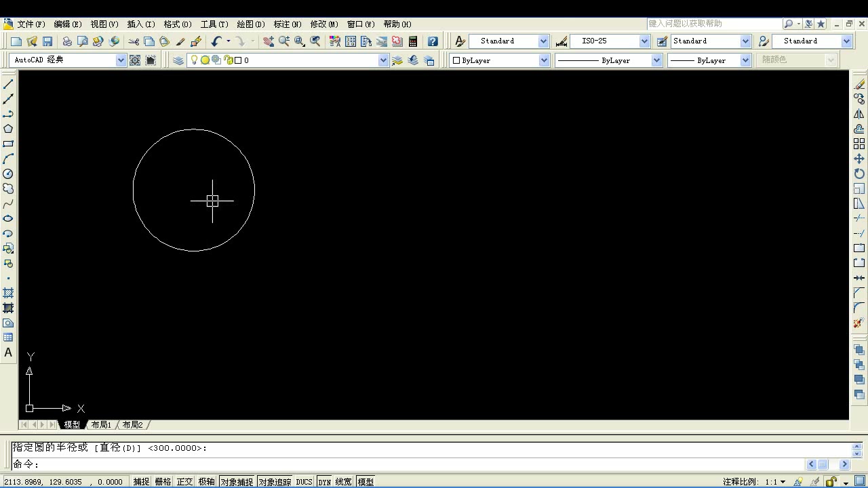The height and width of the screenshot is (488, 868).
Task: Open the Workspace Settings gear icon
Action: click(135, 60)
